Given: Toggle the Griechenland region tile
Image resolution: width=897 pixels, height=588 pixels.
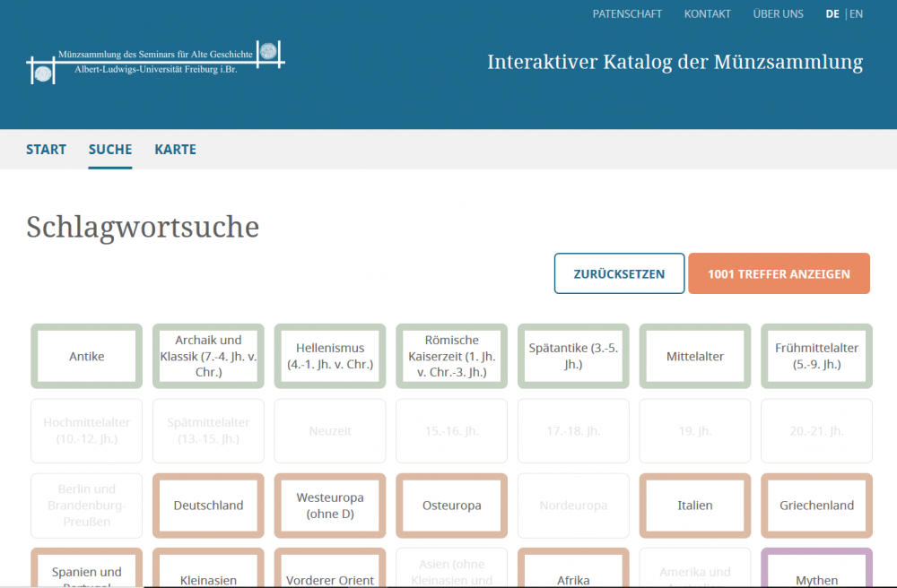Looking at the screenshot, I should click(x=816, y=506).
